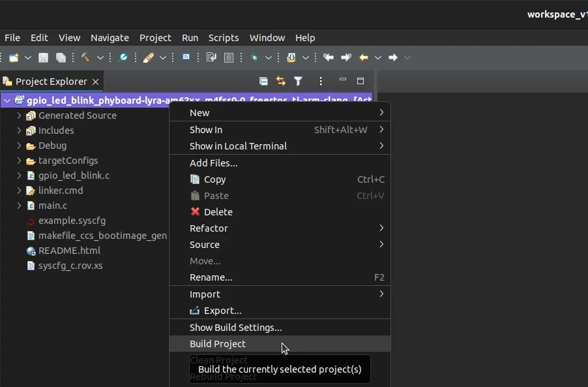Click Delete in the context menu
Image resolution: width=588 pixels, height=387 pixels.
pos(218,212)
